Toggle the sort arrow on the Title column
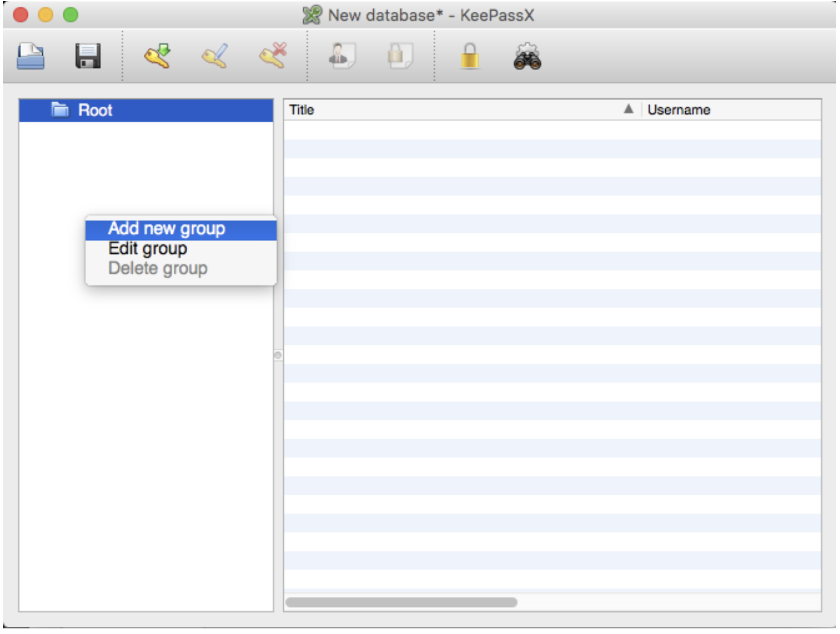 628,109
